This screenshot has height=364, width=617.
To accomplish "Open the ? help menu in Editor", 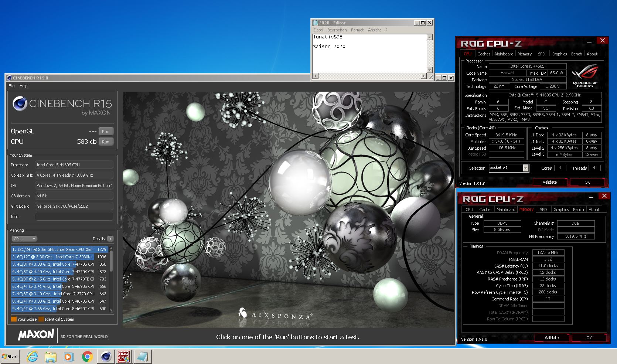I will [386, 30].
